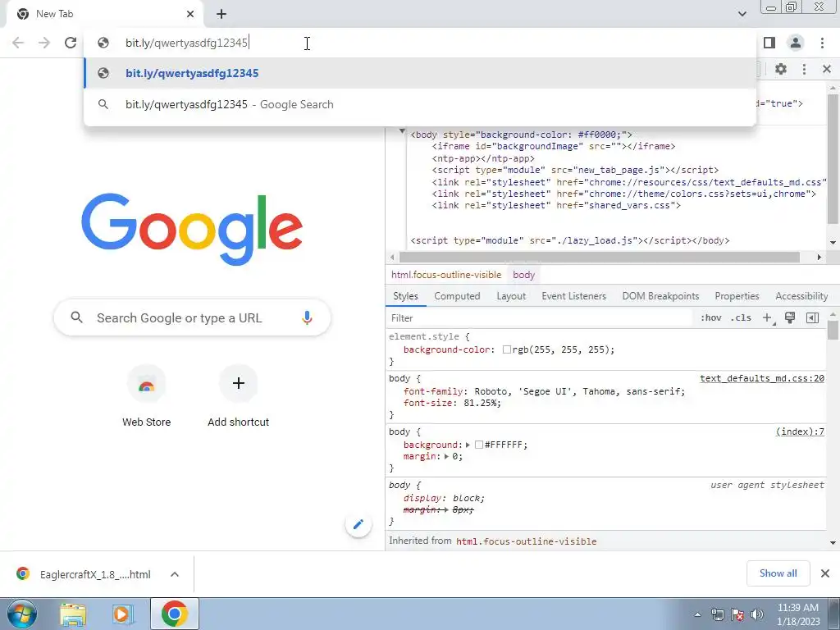Select bit.ly/qwertyasdfg12345 URL suggestion
840x630 pixels.
(x=420, y=73)
